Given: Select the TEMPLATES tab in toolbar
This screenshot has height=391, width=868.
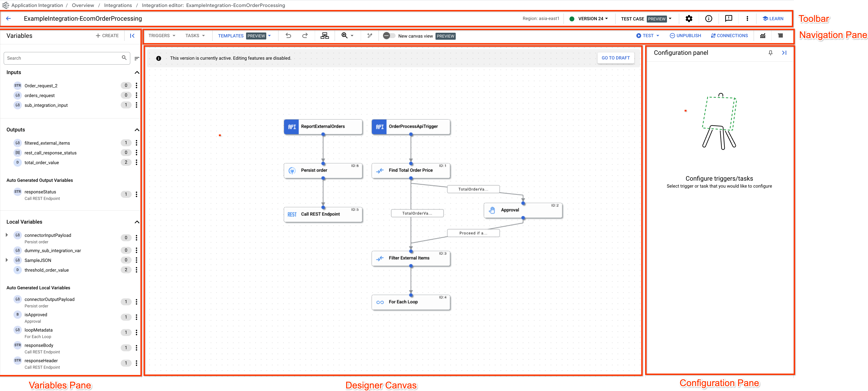Looking at the screenshot, I should [231, 36].
